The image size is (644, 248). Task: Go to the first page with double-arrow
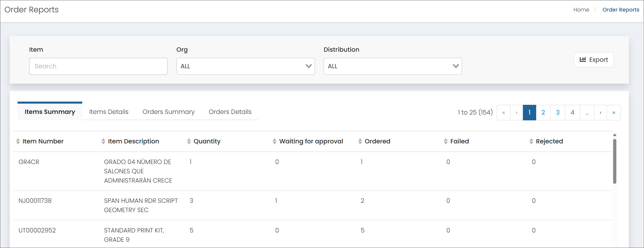click(x=503, y=112)
